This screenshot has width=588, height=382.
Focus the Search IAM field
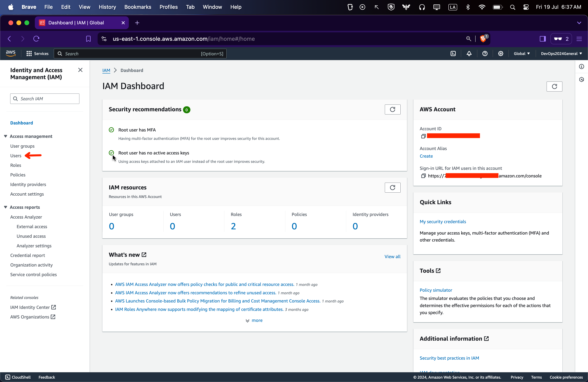click(x=45, y=99)
